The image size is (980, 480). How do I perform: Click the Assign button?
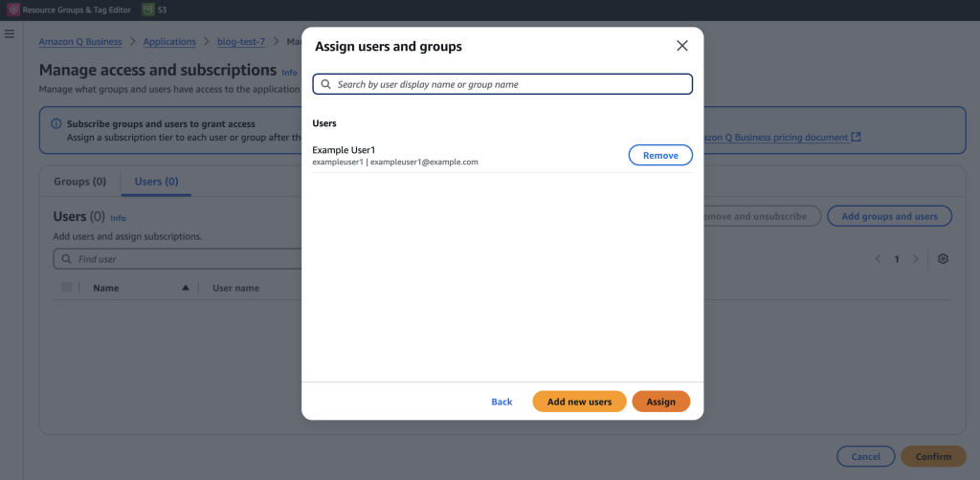pos(660,402)
